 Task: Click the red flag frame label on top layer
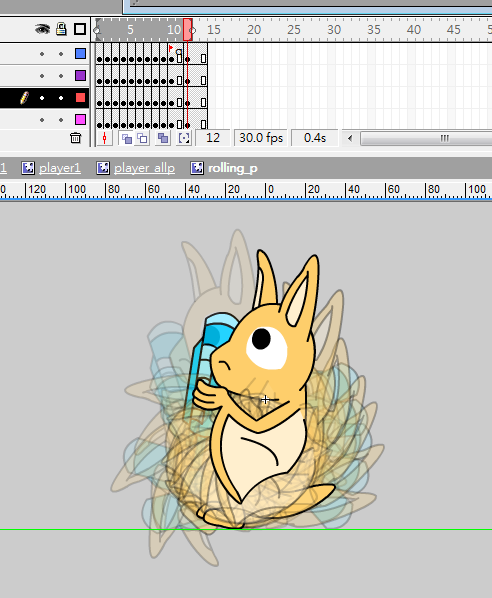[x=170, y=48]
